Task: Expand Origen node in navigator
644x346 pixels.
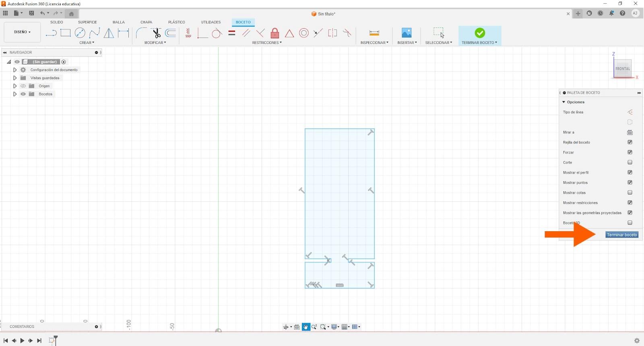Action: (15, 86)
